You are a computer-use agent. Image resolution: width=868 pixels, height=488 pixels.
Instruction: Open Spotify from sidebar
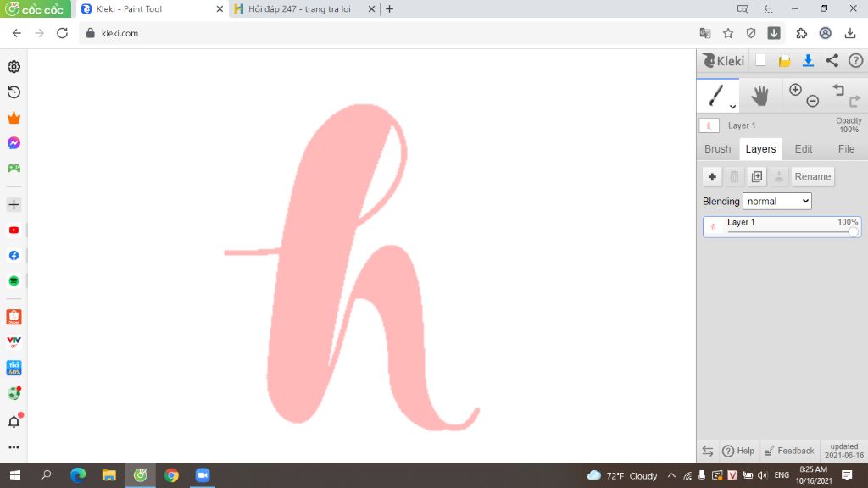[14, 281]
